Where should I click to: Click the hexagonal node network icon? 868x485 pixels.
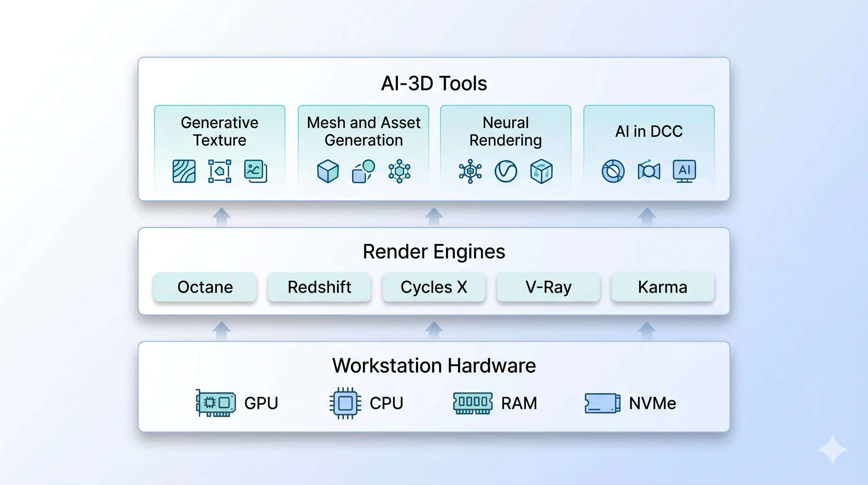(399, 171)
